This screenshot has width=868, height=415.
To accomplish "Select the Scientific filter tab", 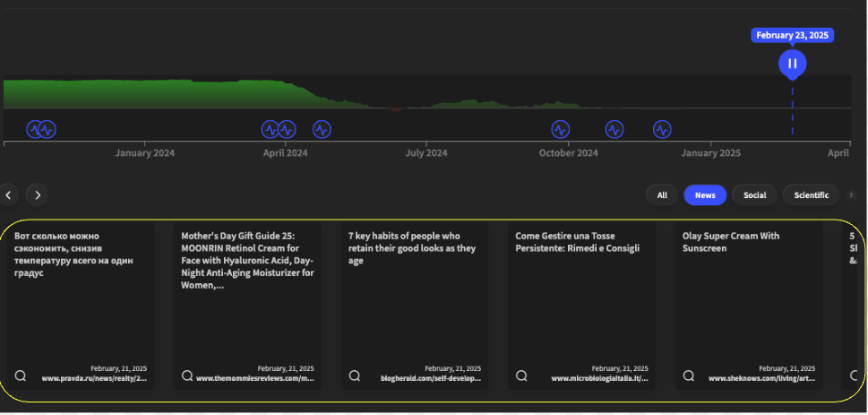I will (811, 195).
